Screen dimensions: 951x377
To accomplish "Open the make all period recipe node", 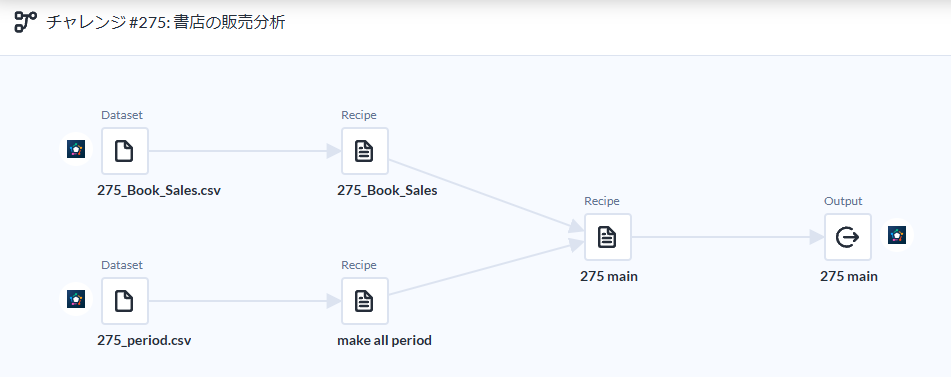I will [365, 301].
